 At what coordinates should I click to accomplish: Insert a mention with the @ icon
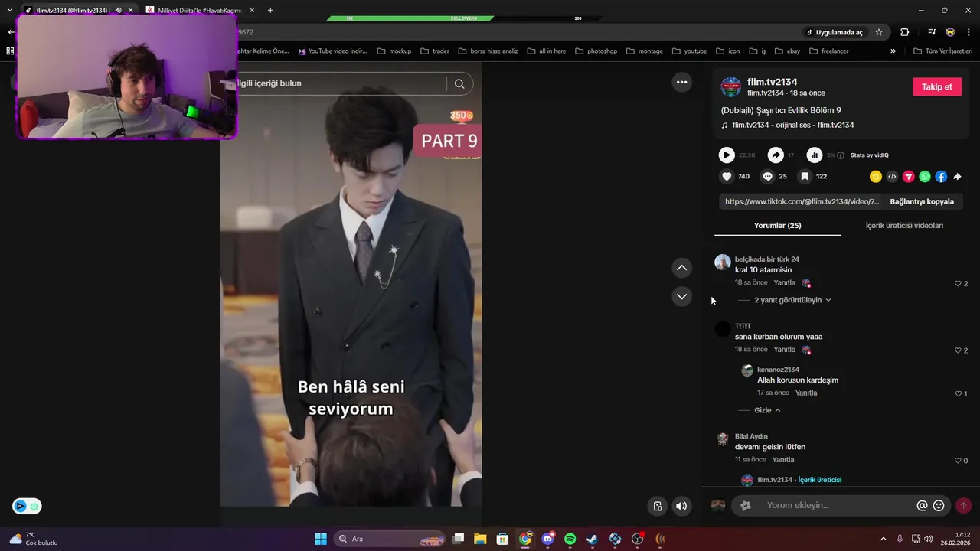922,506
